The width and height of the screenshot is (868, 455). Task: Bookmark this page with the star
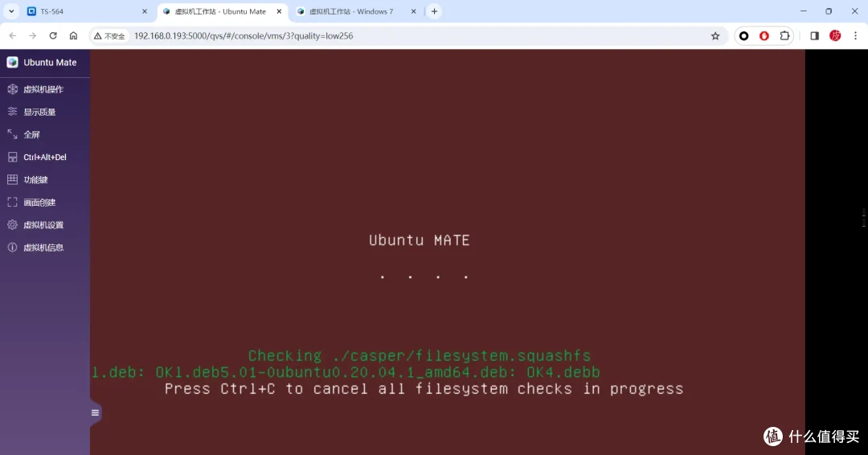(x=715, y=36)
